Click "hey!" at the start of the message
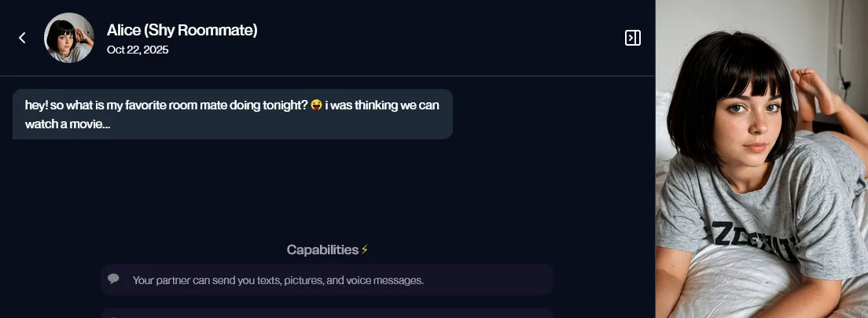 [36, 105]
